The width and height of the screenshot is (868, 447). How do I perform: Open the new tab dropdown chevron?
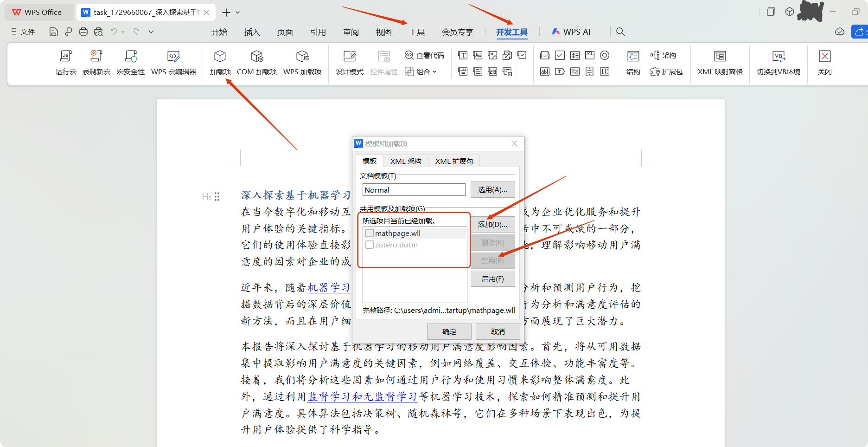(x=238, y=13)
